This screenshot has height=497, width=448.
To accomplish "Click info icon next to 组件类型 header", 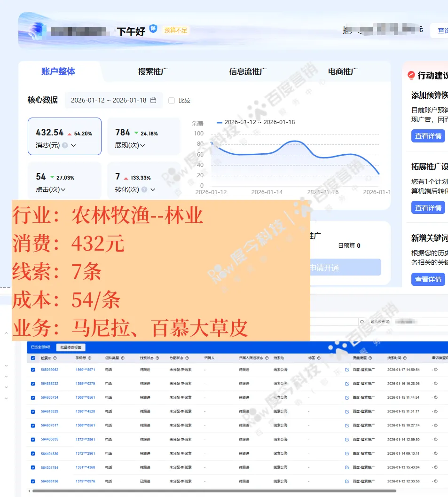I will (x=123, y=358).
